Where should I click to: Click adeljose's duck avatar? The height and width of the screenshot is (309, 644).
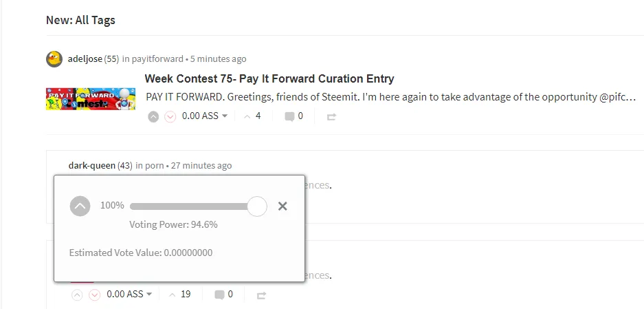[x=54, y=58]
